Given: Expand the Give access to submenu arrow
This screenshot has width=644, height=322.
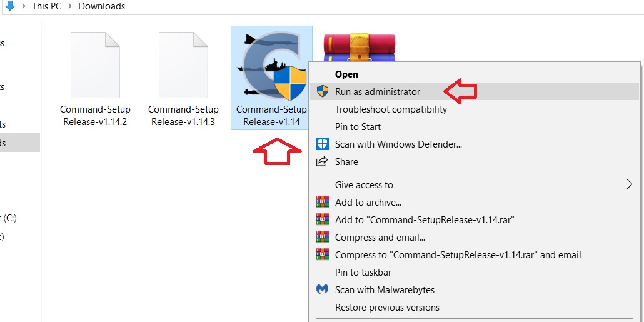Looking at the screenshot, I should (x=629, y=184).
